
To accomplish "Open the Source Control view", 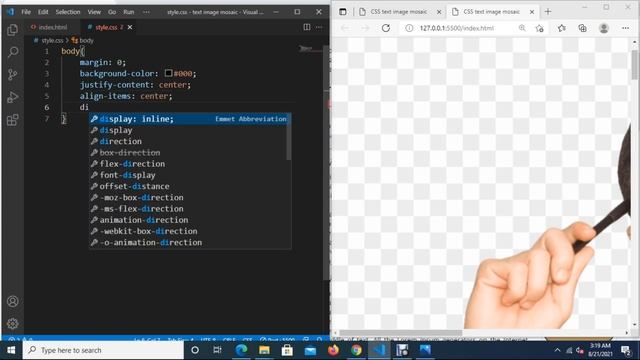I will [13, 74].
